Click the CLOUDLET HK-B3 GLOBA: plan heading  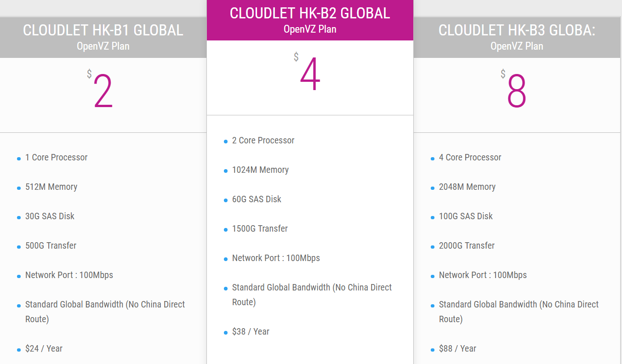coord(517,30)
